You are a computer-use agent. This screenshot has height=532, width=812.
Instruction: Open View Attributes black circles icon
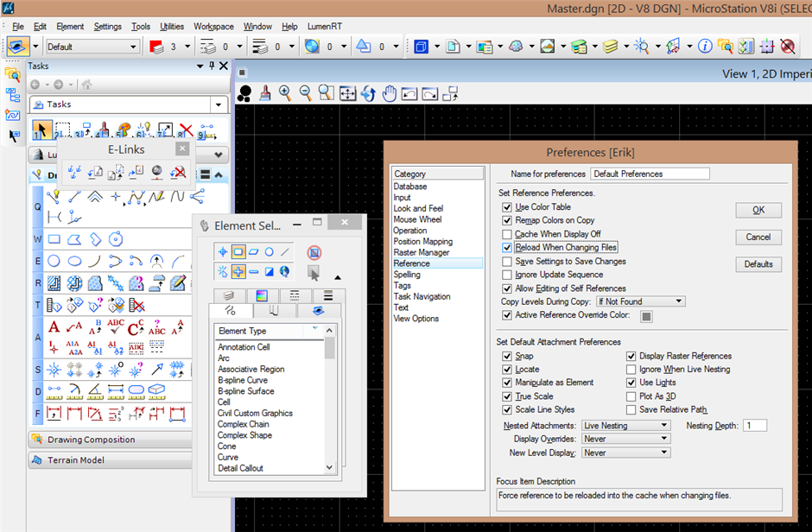[244, 93]
